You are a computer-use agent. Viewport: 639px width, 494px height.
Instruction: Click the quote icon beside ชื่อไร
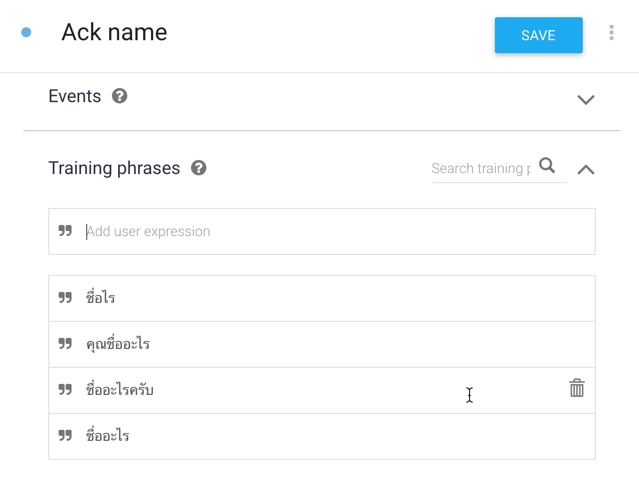pyautogui.click(x=65, y=298)
